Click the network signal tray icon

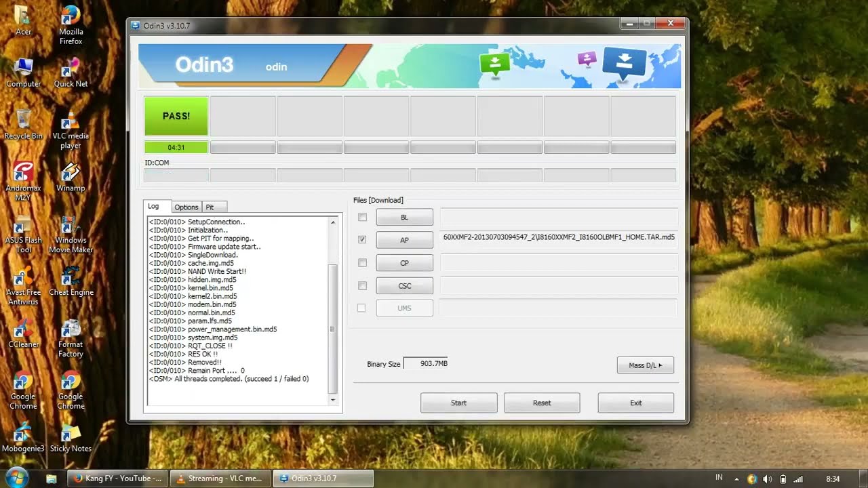[799, 479]
